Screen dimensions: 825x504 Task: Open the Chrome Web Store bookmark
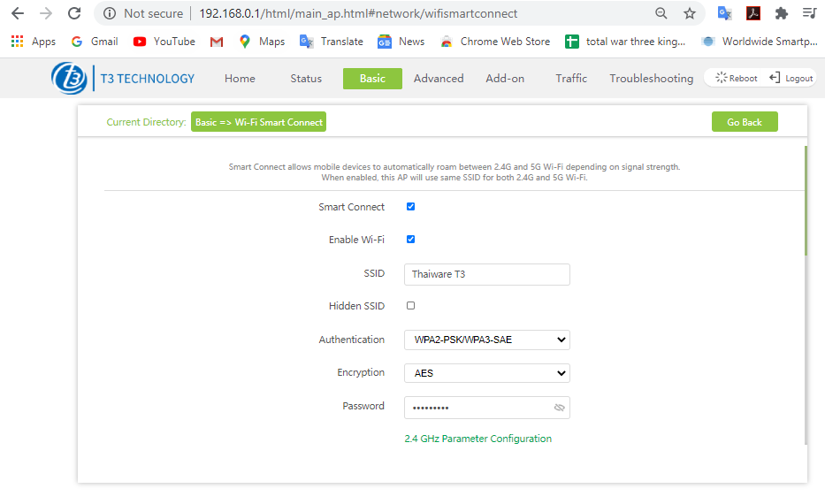(494, 42)
